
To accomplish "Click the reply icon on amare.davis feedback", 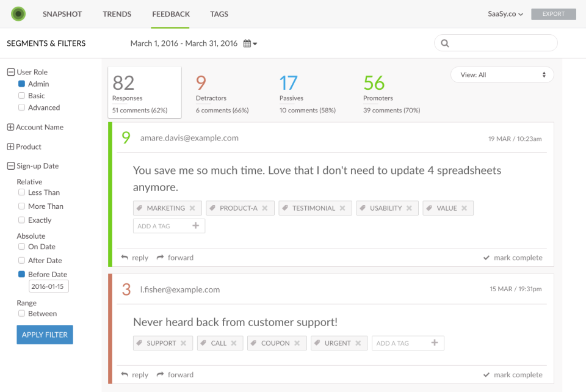I will click(125, 257).
